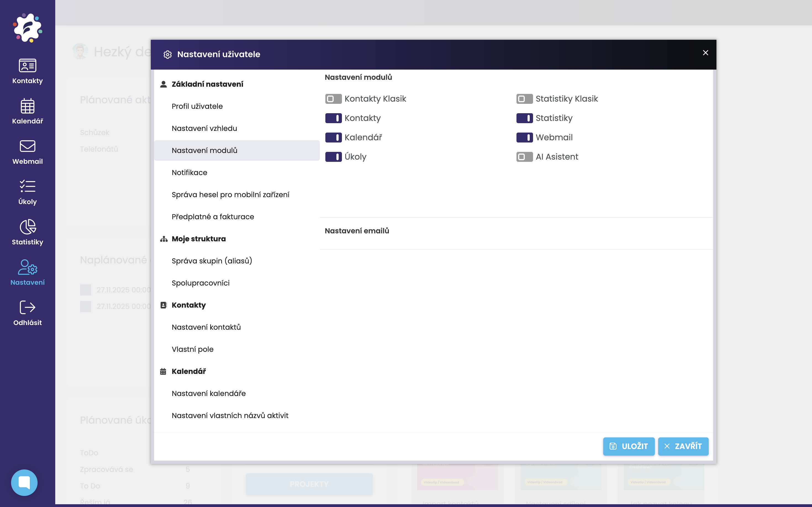The image size is (812, 507).
Task: Disable the Webmail module toggle
Action: 524,138
